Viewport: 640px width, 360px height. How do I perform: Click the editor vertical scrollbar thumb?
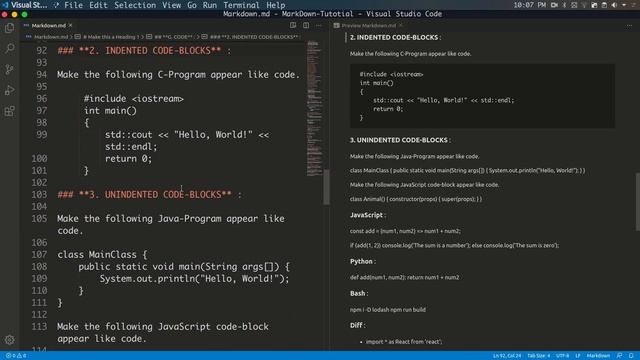point(327,187)
